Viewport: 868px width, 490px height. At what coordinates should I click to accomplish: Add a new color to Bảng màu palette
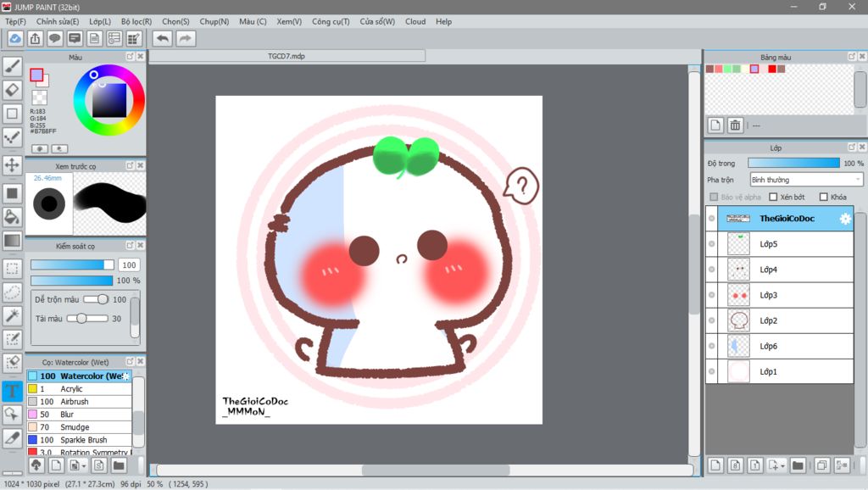click(715, 125)
